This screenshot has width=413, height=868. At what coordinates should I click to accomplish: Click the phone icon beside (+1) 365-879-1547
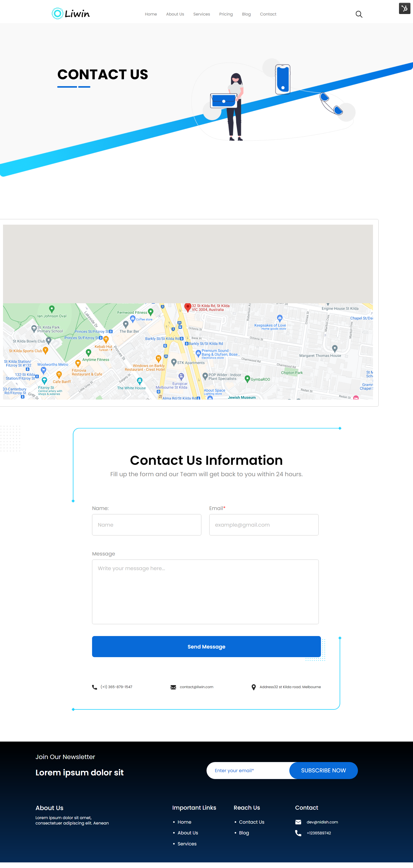(95, 687)
